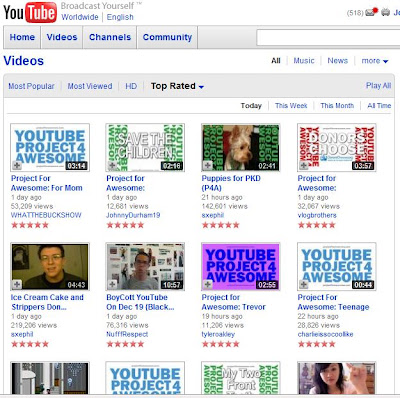Screen dimensions: 400x398
Task: Open the Donors Choose video thumbnail
Action: coord(337,147)
